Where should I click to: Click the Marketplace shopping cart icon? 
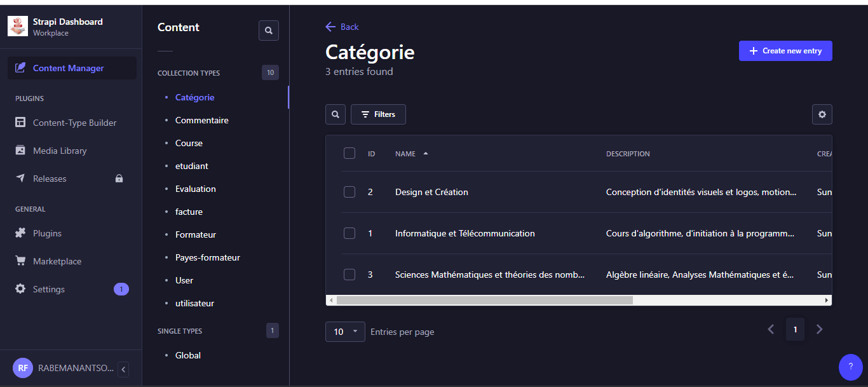pos(20,261)
